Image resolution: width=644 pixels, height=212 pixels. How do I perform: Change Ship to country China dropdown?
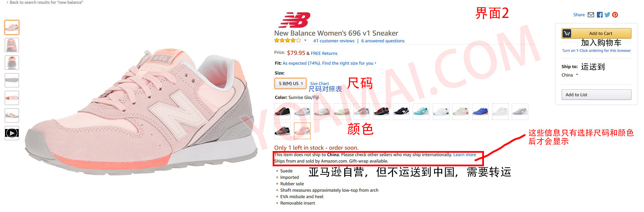pyautogui.click(x=570, y=75)
